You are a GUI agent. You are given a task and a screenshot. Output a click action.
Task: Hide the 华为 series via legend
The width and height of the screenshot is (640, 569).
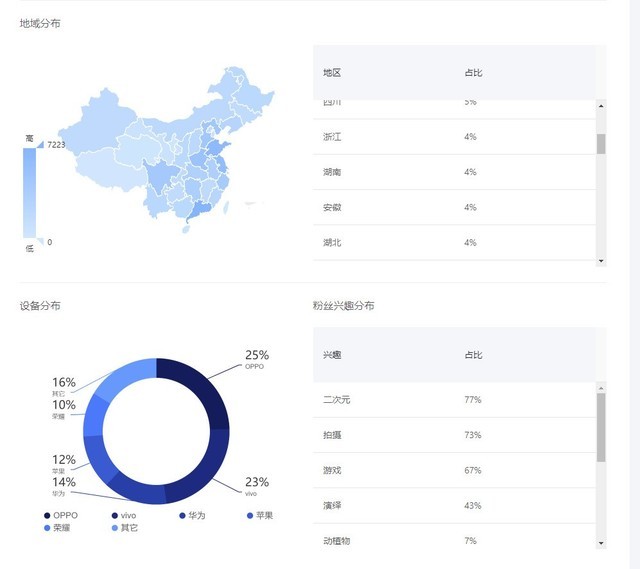(182, 515)
